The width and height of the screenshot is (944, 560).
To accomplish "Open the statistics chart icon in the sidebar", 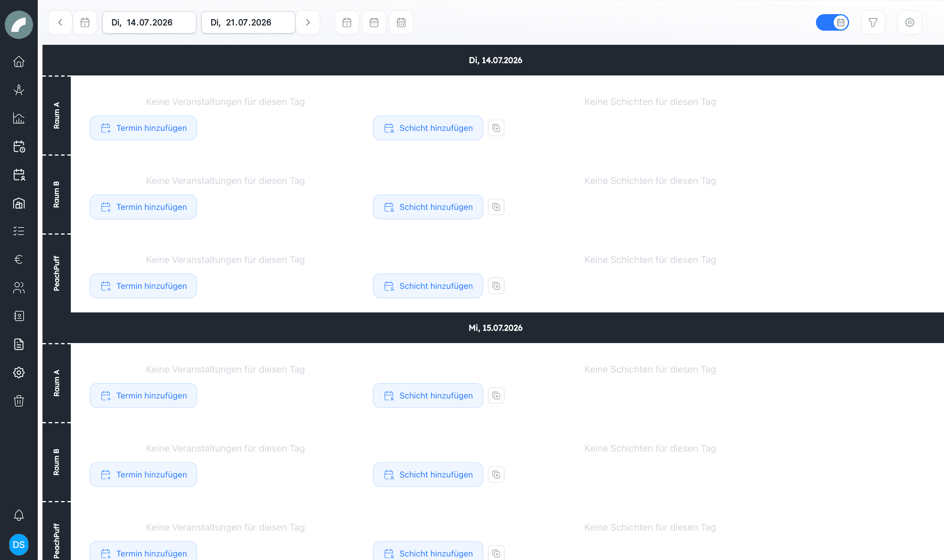I will [x=19, y=118].
